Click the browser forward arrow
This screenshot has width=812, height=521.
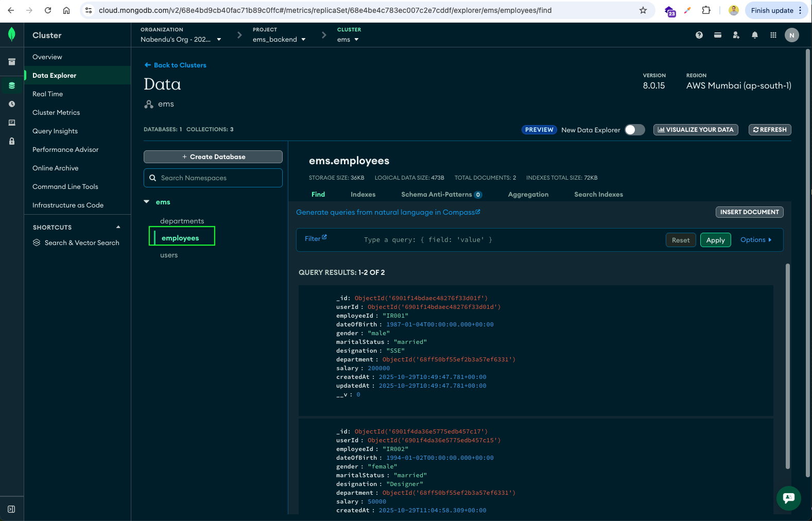coord(29,10)
